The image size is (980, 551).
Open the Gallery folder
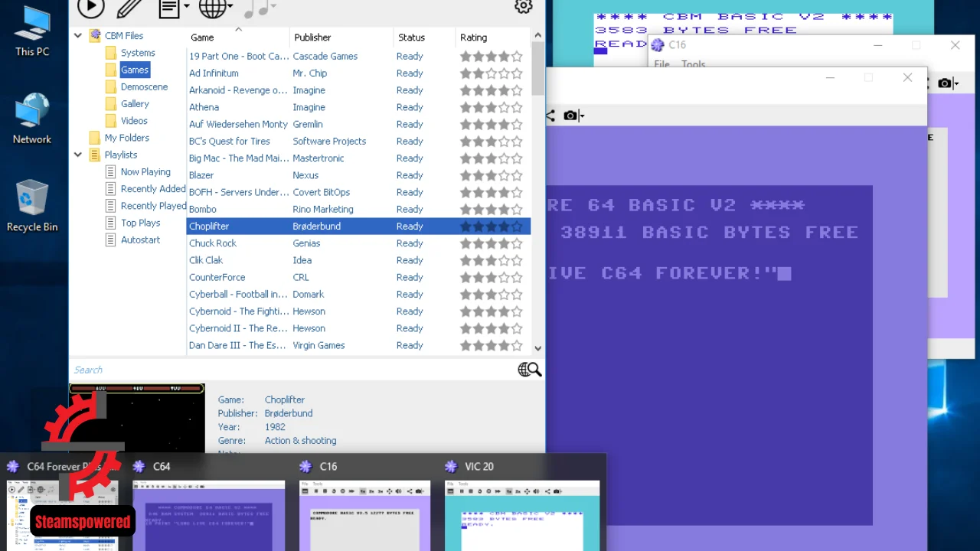click(135, 103)
